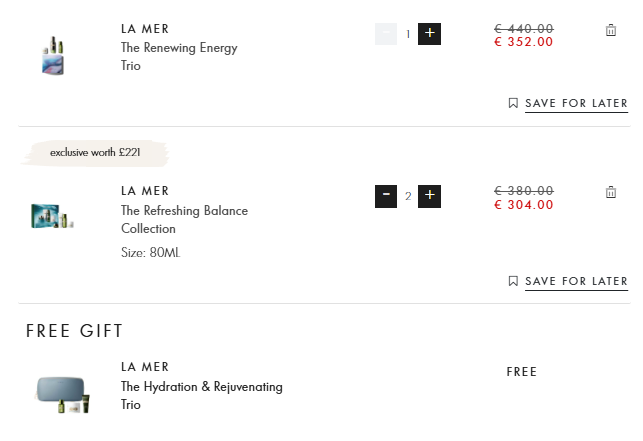This screenshot has width=643, height=441.
Task: Add one more Refreshing Balance Collection
Action: pos(429,195)
